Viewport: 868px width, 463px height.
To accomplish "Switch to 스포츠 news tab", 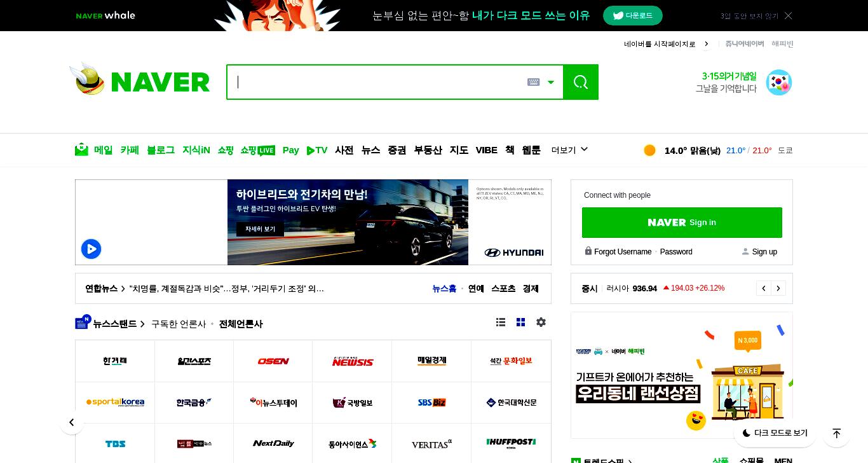I will point(503,289).
